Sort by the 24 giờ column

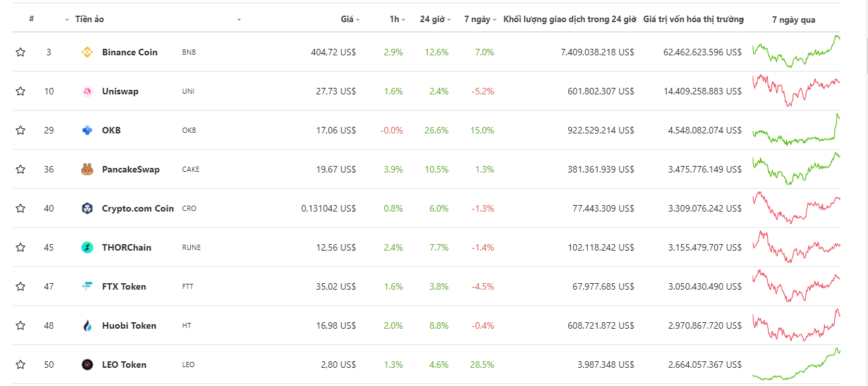(435, 20)
